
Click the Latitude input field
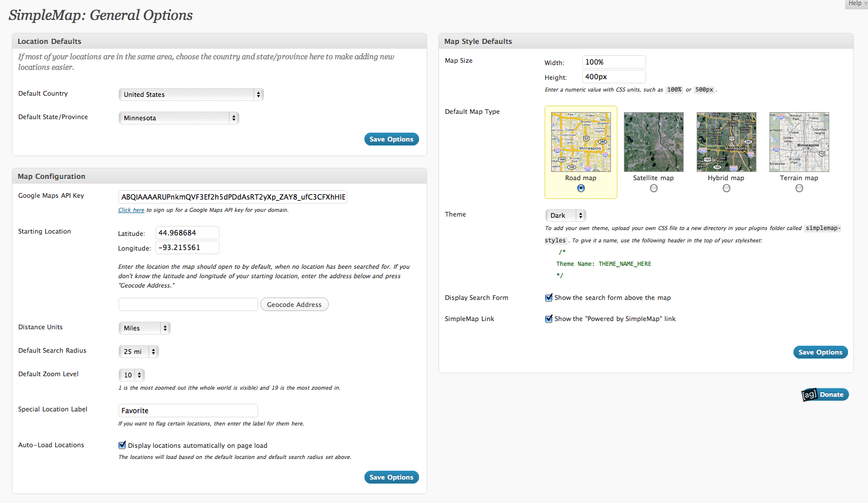187,233
